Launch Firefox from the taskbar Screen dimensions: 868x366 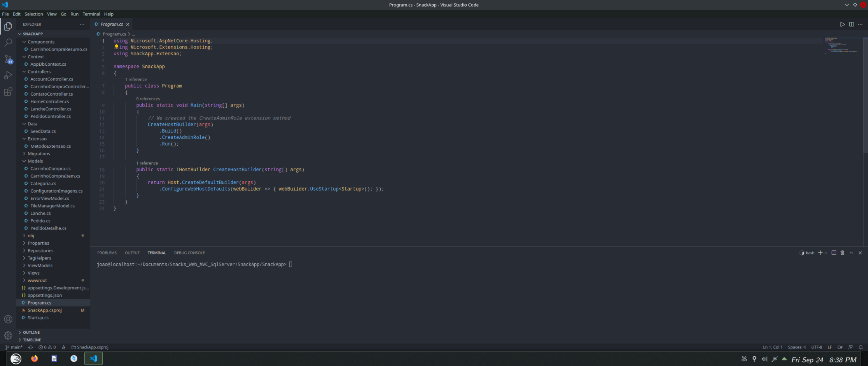[35, 359]
